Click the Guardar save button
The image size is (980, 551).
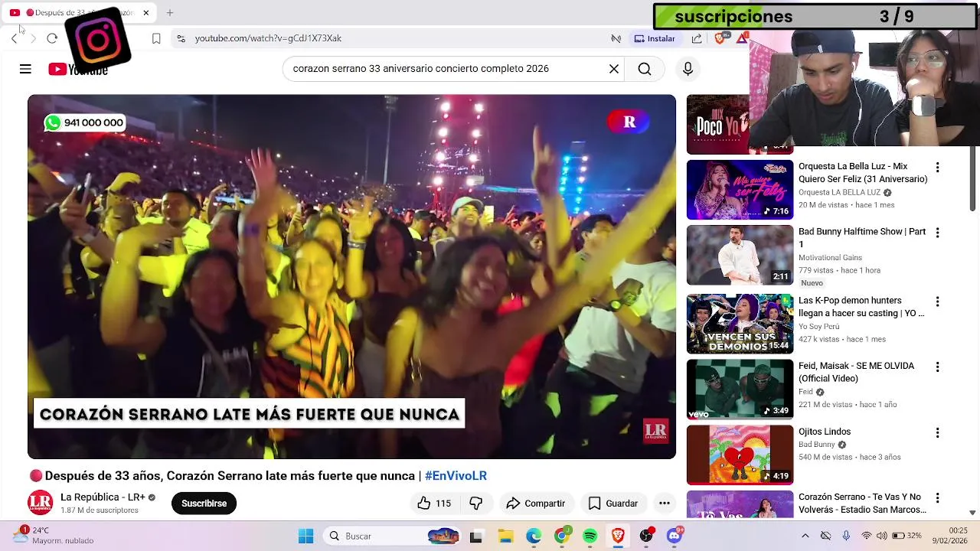[x=612, y=503]
